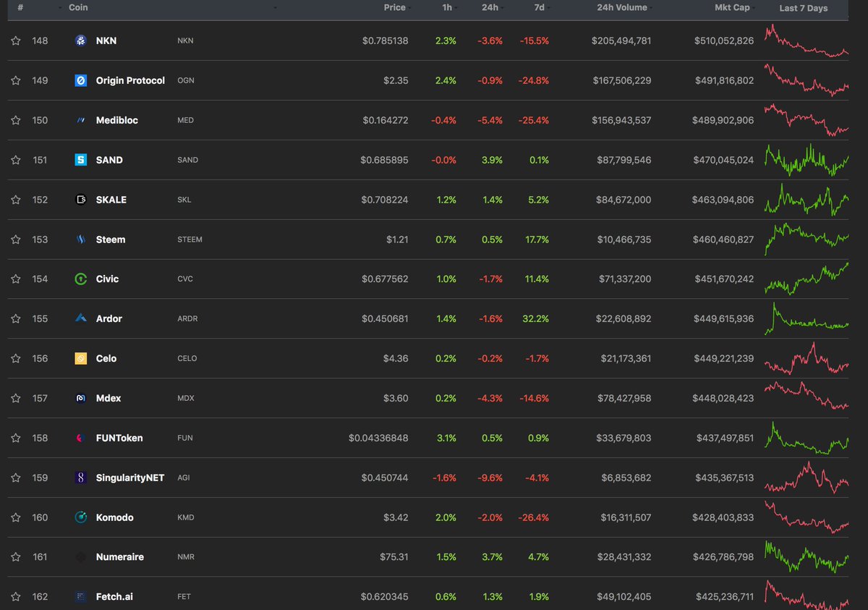Star the FUNToken row
868x610 pixels.
pos(16,438)
